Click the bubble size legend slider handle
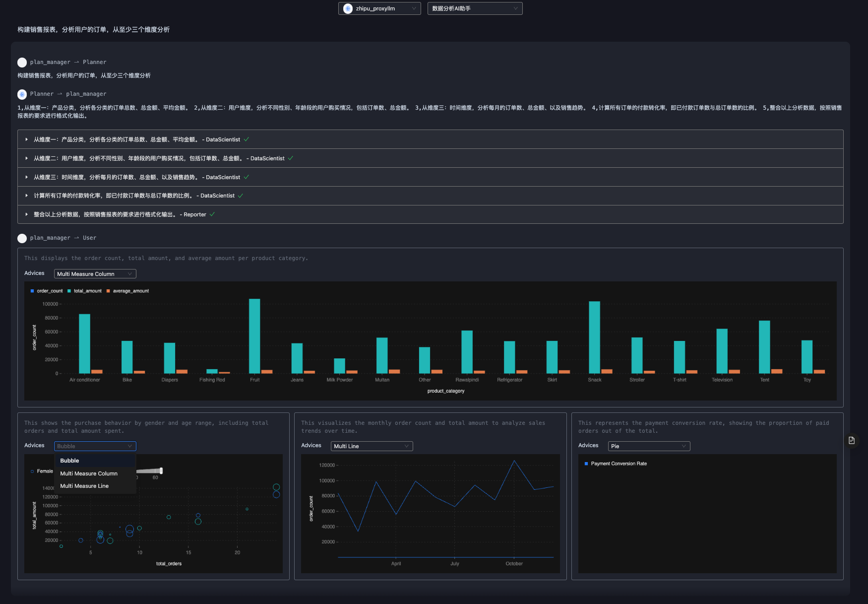Screen dimensions: 868x604 pyautogui.click(x=161, y=470)
